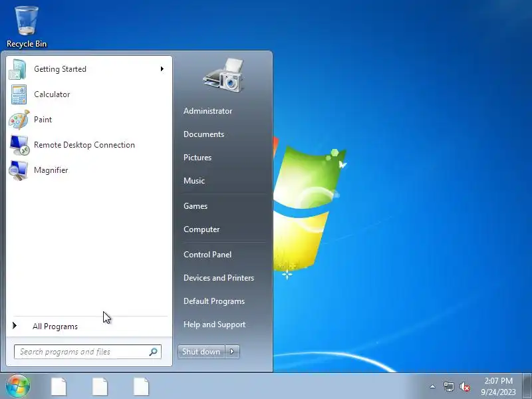Click the Magnifier label text
This screenshot has height=399, width=532.
[51, 170]
